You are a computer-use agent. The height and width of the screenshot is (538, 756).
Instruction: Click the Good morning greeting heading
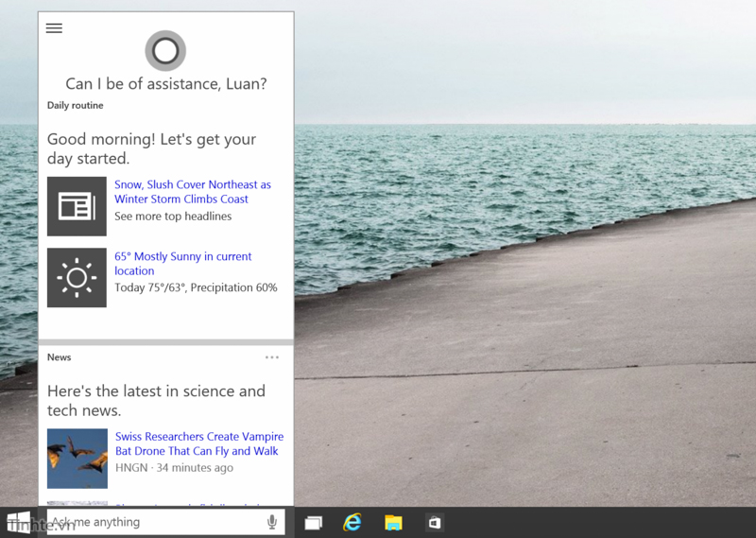[151, 148]
